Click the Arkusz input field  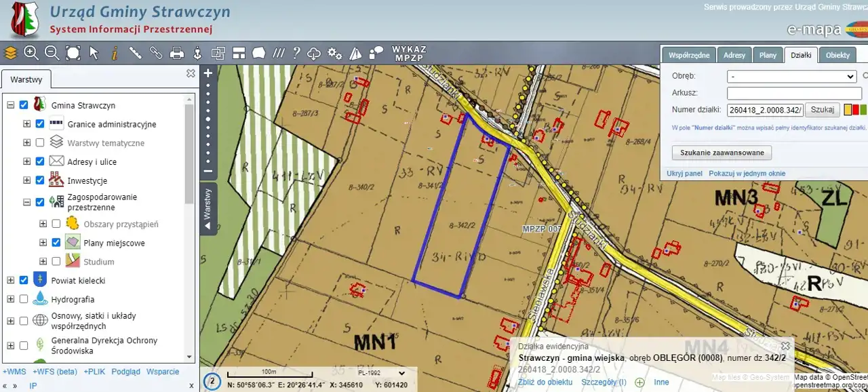(x=793, y=93)
